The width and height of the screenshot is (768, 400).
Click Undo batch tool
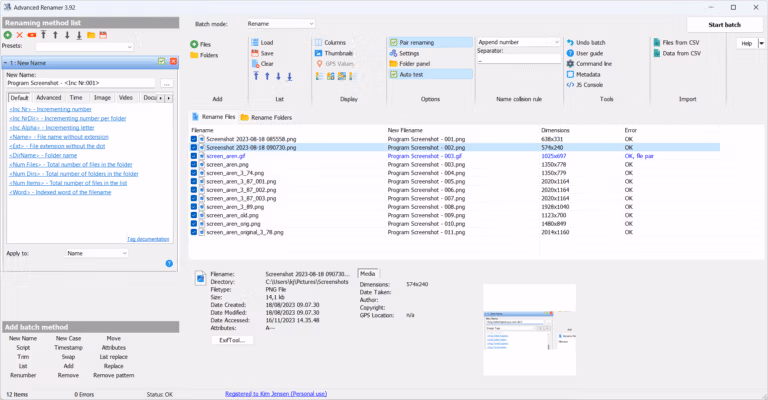(x=586, y=43)
